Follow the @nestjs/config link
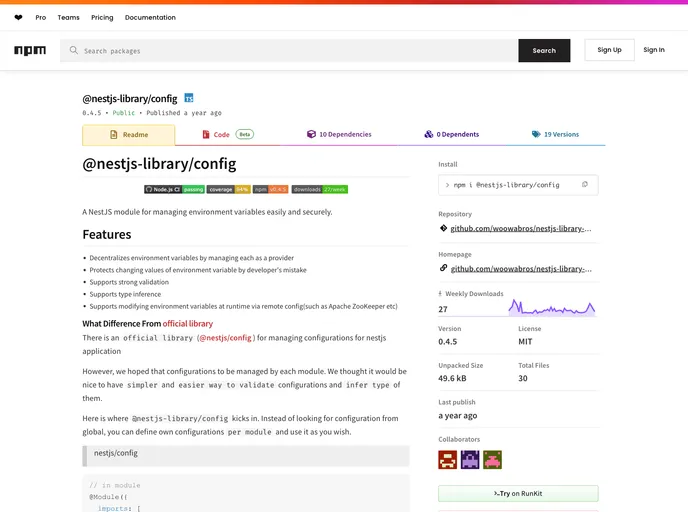This screenshot has height=512, width=688. pyautogui.click(x=226, y=338)
